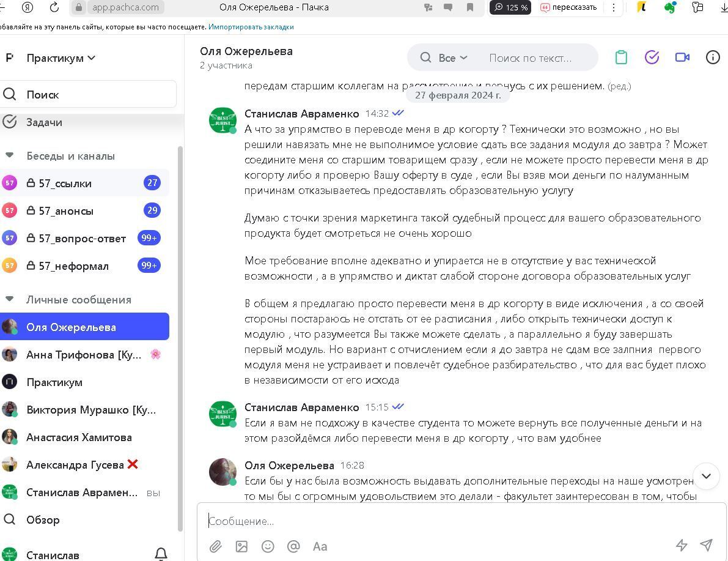Click the down chevron to jump to latest messages
The height and width of the screenshot is (561, 728).
click(706, 476)
